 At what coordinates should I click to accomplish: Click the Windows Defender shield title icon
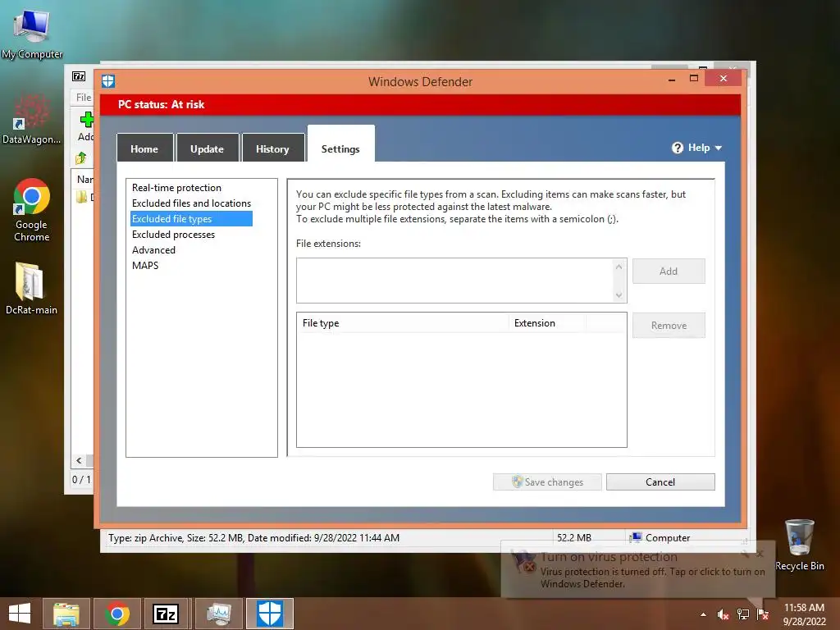108,81
